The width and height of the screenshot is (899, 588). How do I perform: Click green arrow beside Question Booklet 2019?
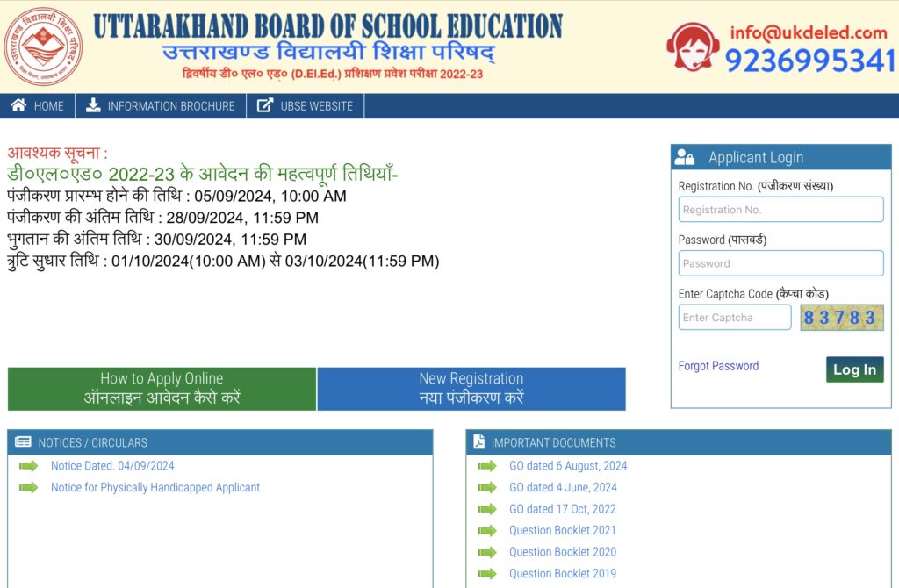486,574
